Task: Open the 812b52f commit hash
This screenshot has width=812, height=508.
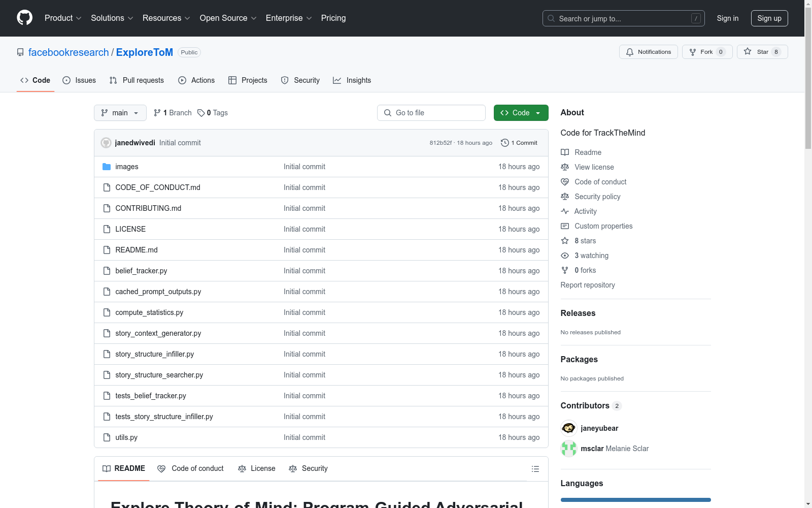Action: point(441,143)
